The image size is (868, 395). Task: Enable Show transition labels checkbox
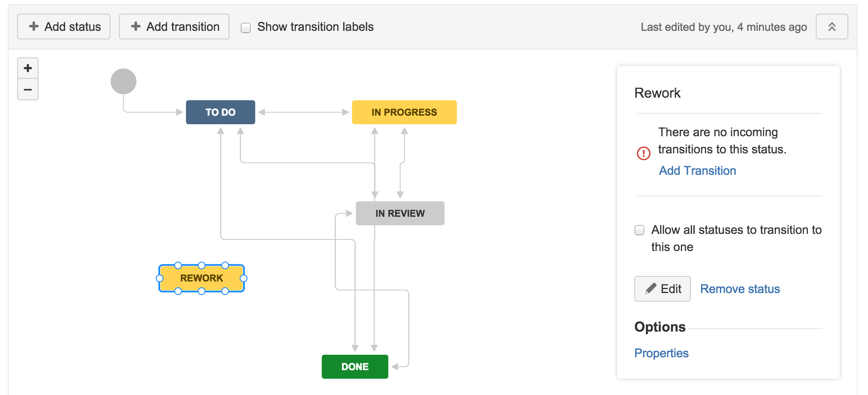pyautogui.click(x=246, y=28)
